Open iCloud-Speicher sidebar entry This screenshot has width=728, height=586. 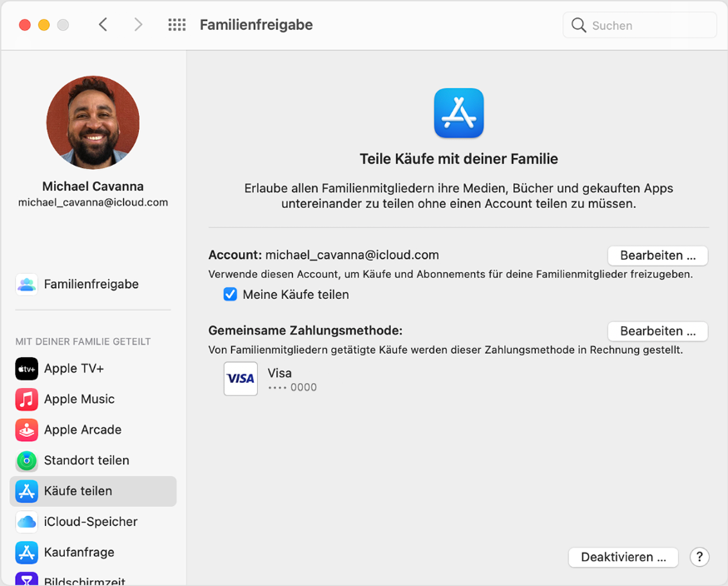pos(93,522)
